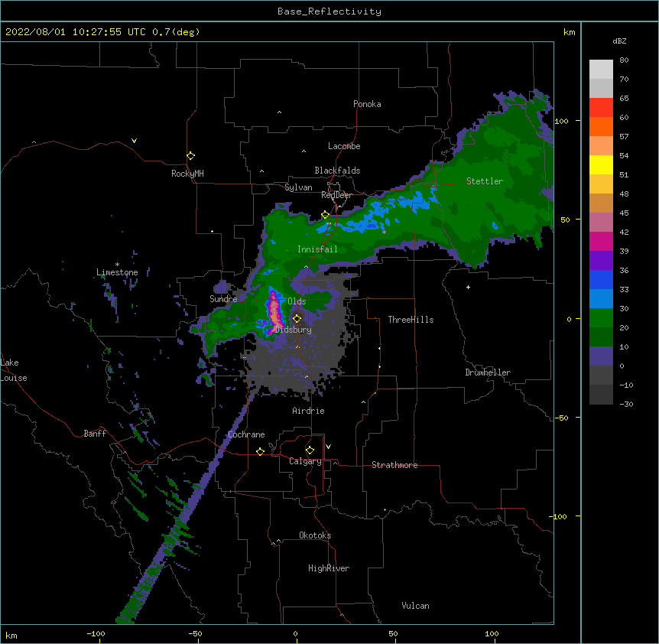Click the Strathmore label
The width and height of the screenshot is (659, 644).
394,465
